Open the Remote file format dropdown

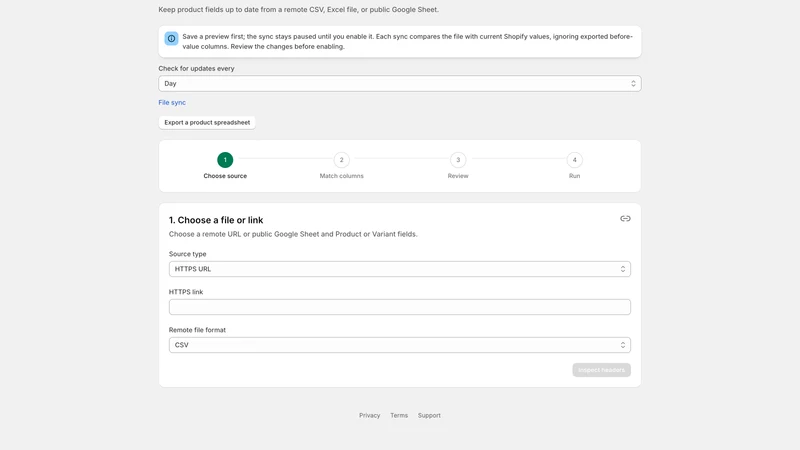point(399,345)
